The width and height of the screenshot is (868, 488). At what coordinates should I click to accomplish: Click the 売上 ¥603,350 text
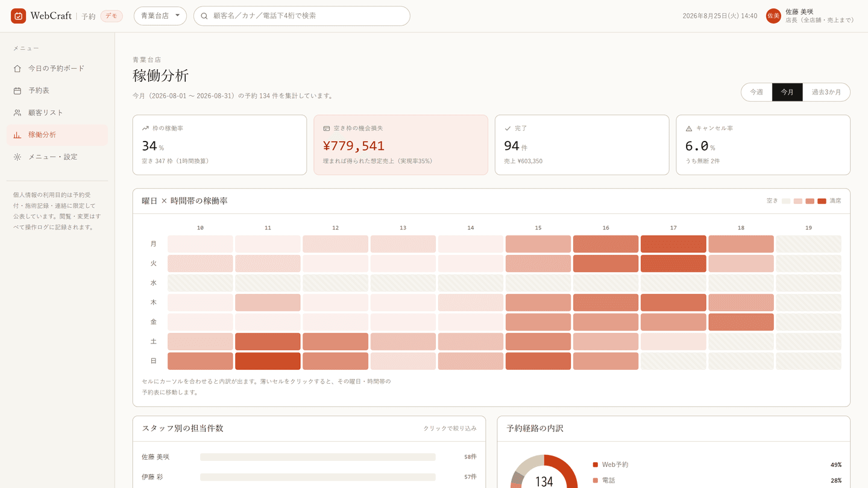click(x=523, y=161)
